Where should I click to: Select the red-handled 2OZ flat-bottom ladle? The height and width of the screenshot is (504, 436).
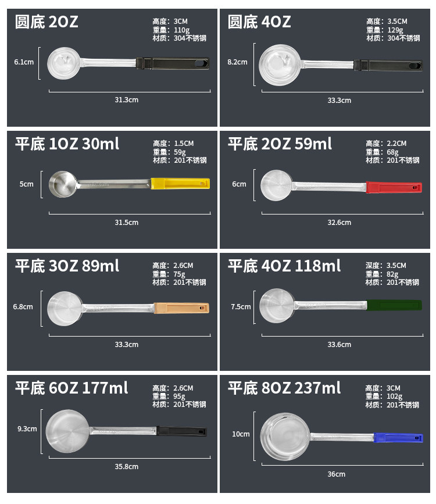pos(341,186)
